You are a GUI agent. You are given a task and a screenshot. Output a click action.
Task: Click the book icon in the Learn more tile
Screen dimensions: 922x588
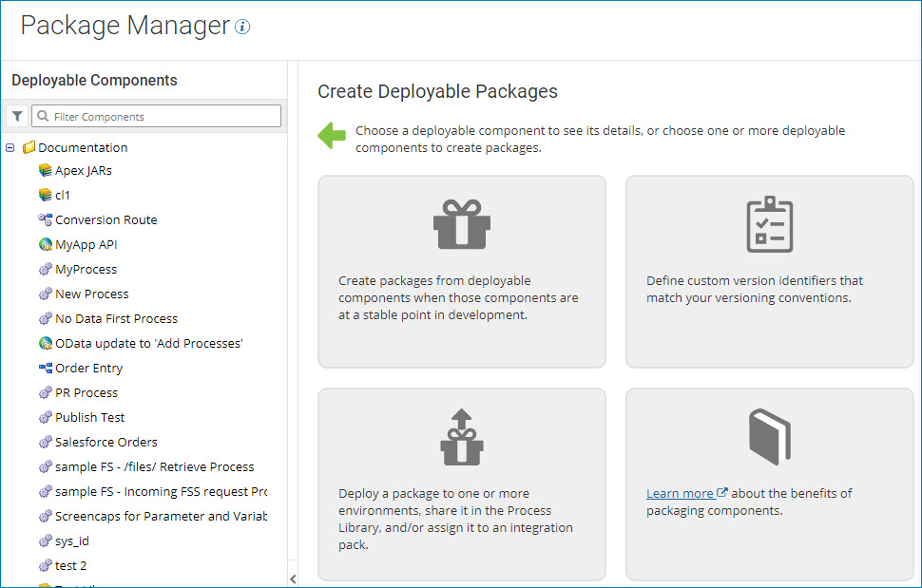point(769,437)
